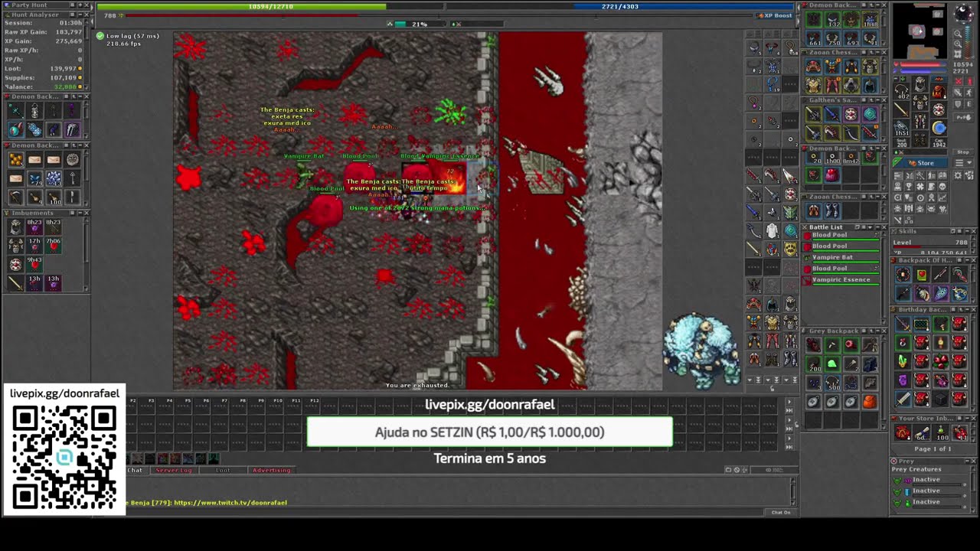980x551 pixels.
Task: Click the key item in left Demon Backpack
Action: 72,177
